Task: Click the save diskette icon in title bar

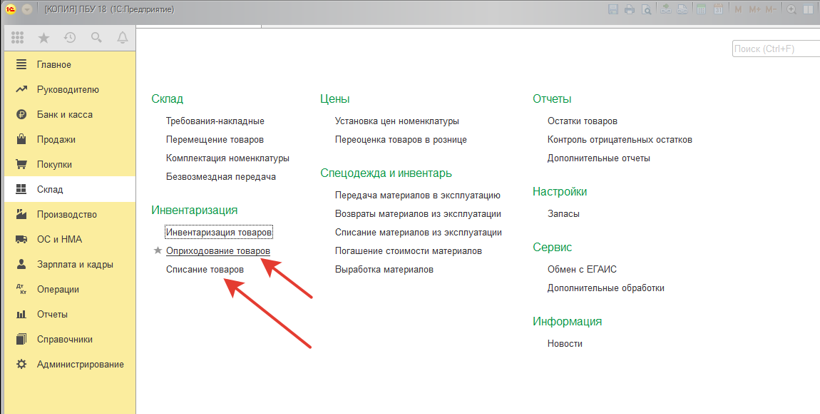Action: (613, 9)
